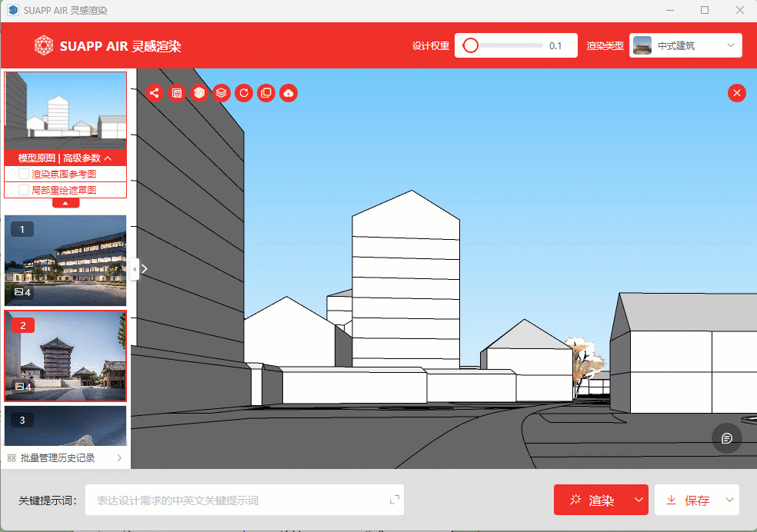Click the SUAPP app icon in title bar
Screen dimensions: 757x532
point(14,10)
